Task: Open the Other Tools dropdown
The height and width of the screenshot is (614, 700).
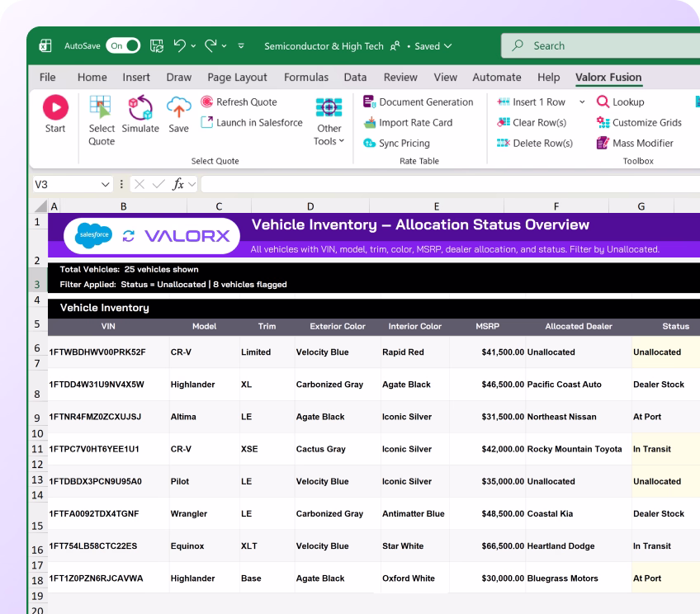Action: point(329,121)
